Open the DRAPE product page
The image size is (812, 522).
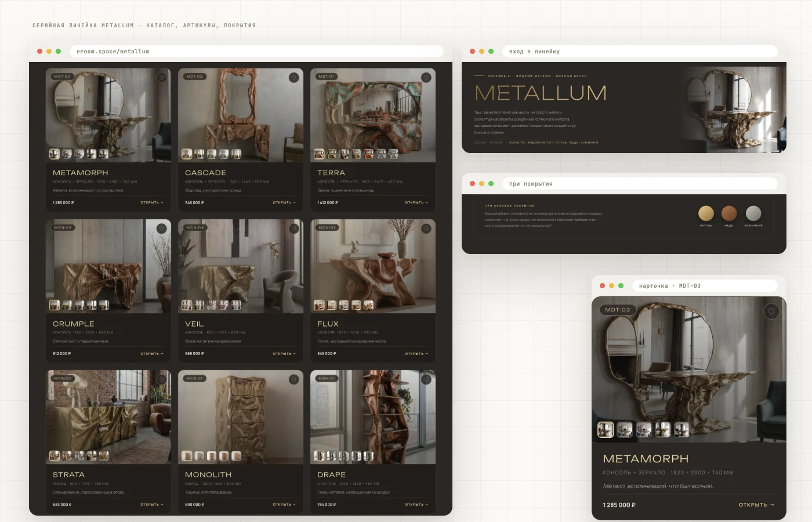(x=416, y=505)
